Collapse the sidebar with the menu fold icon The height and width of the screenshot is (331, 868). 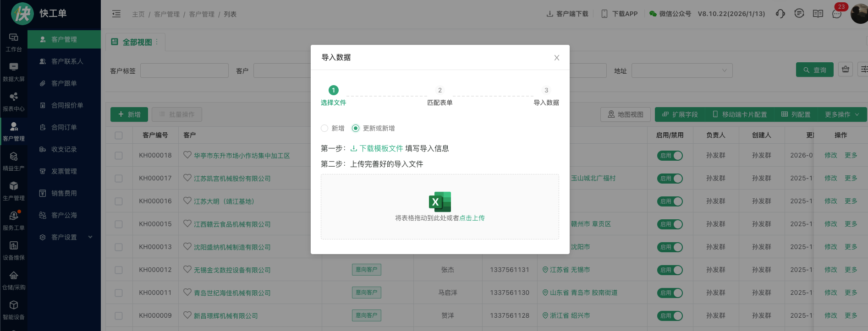click(x=116, y=14)
